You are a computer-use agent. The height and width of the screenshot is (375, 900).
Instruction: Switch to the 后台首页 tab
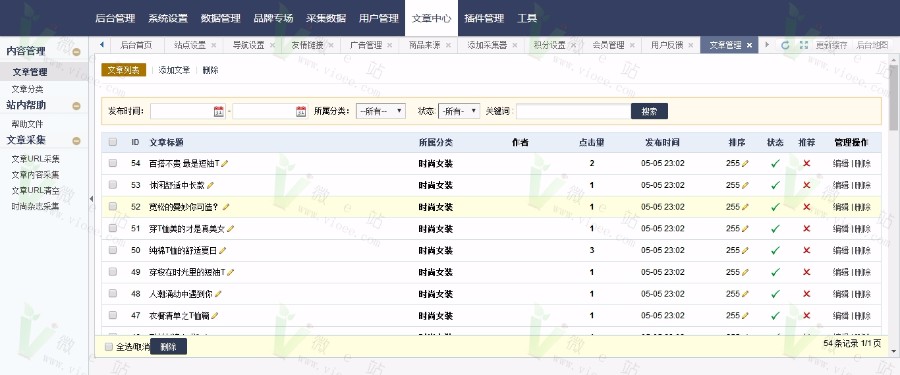tap(135, 45)
